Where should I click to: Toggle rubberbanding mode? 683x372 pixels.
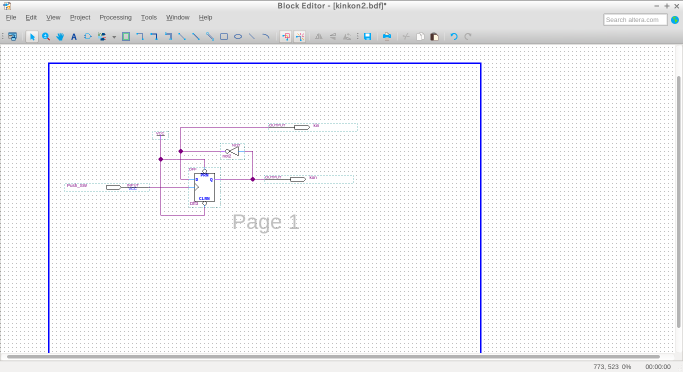pyautogui.click(x=300, y=37)
